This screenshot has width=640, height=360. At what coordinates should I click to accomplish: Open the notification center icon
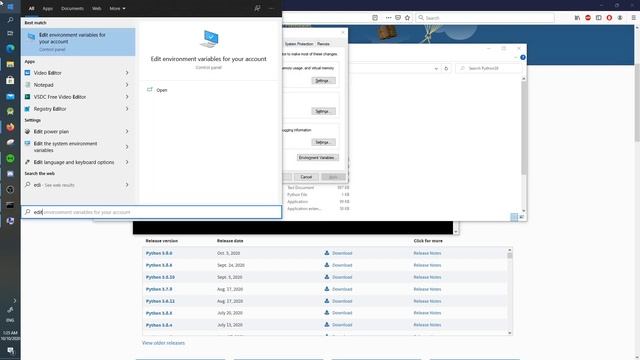tap(10, 351)
